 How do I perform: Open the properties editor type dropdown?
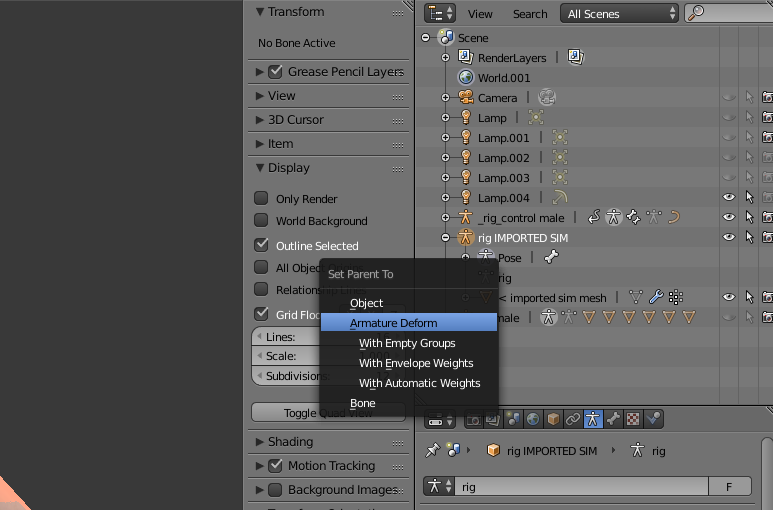click(x=440, y=420)
